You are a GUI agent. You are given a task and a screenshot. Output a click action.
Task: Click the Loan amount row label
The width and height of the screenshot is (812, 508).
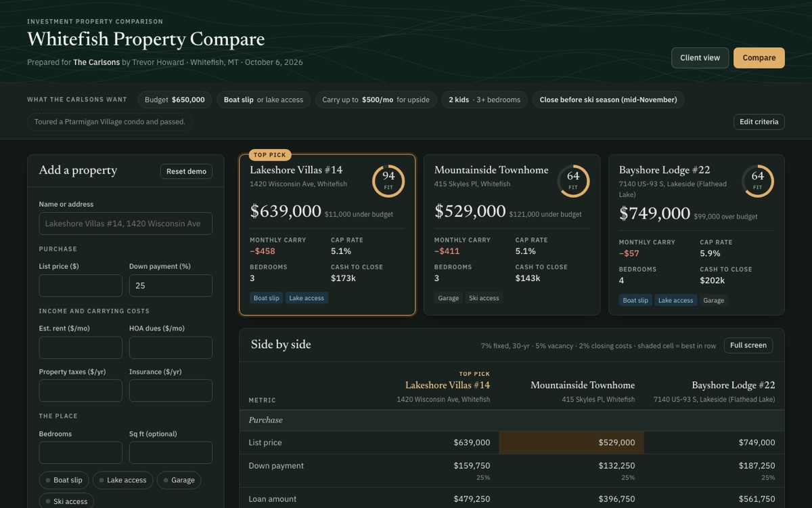(x=273, y=499)
